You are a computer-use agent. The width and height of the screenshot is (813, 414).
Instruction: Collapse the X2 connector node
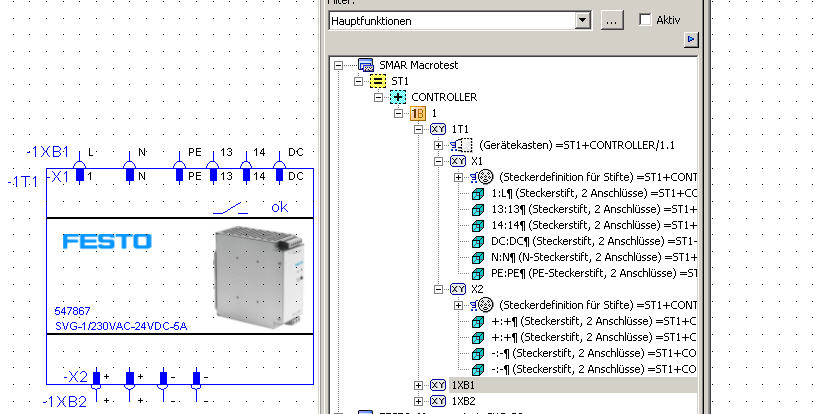click(x=438, y=289)
